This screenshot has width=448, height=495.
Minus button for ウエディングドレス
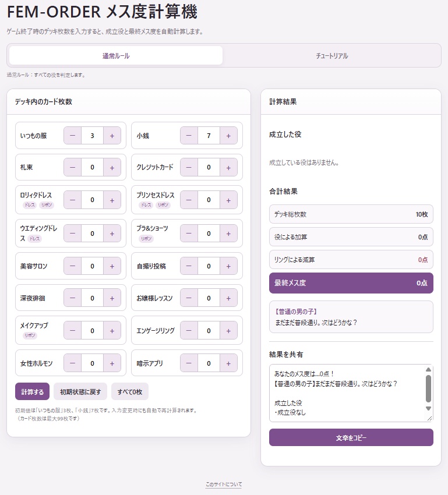pos(73,234)
